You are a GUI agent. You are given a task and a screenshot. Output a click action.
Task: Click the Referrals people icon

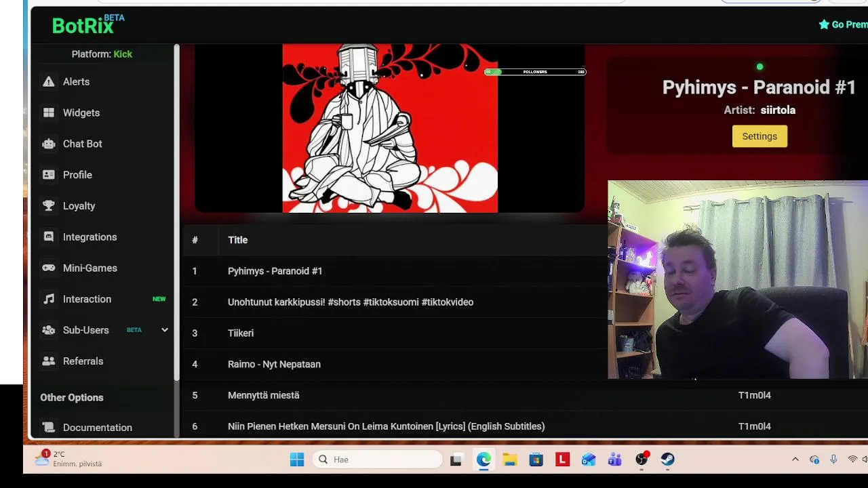pyautogui.click(x=49, y=361)
